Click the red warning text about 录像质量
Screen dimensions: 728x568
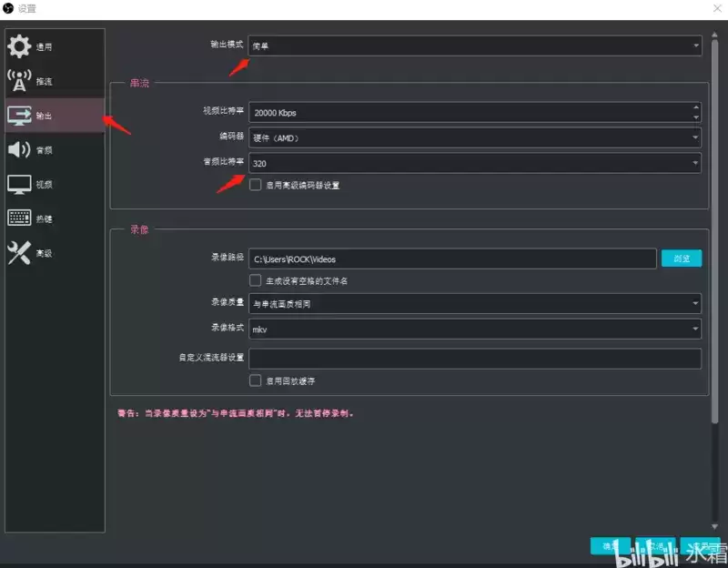click(236, 413)
